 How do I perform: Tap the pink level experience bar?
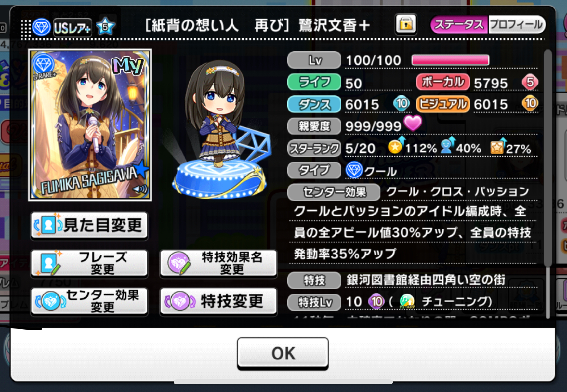pos(450,60)
